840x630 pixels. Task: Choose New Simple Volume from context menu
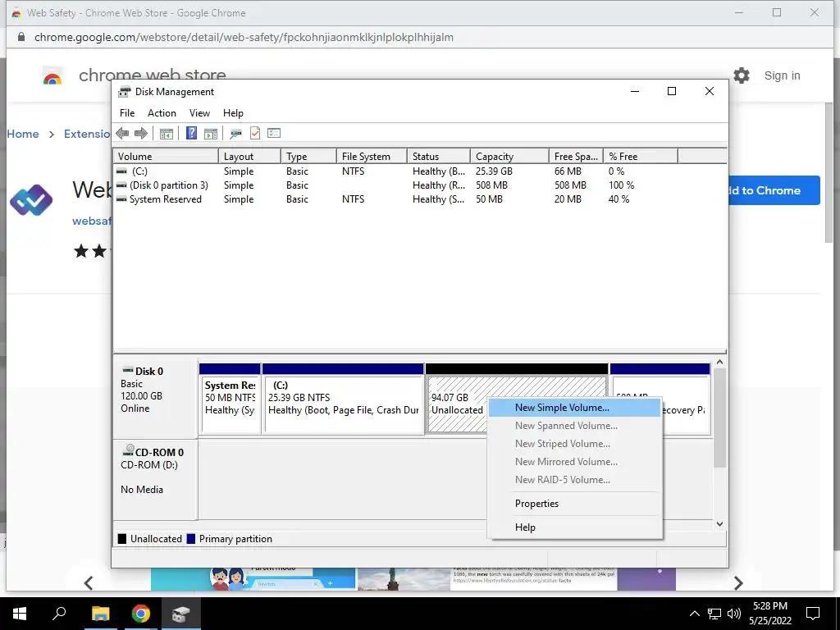coord(575,408)
